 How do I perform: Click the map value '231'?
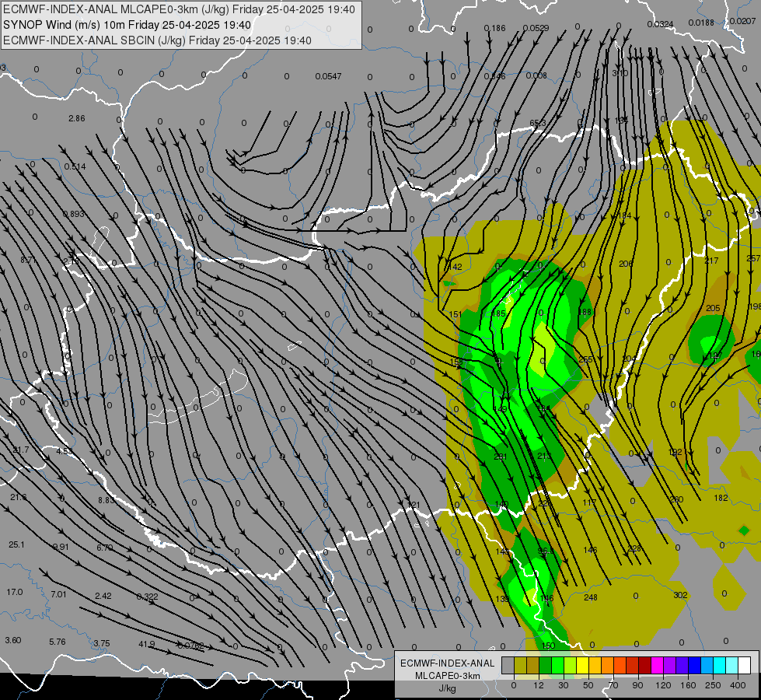(x=501, y=457)
